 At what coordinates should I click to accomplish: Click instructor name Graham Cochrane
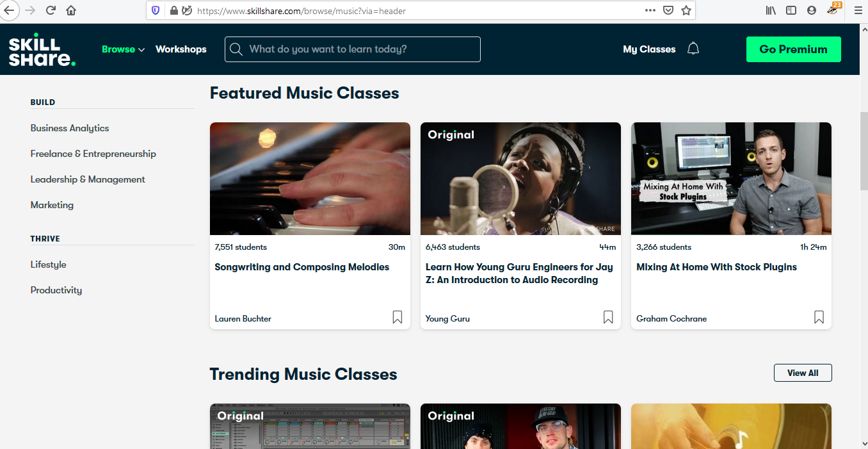click(x=671, y=318)
